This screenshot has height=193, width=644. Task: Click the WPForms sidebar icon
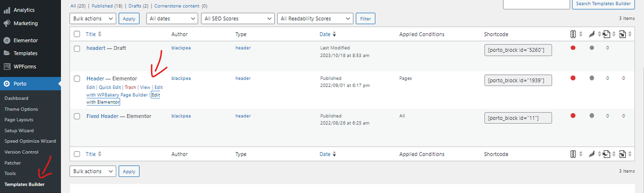tap(7, 66)
